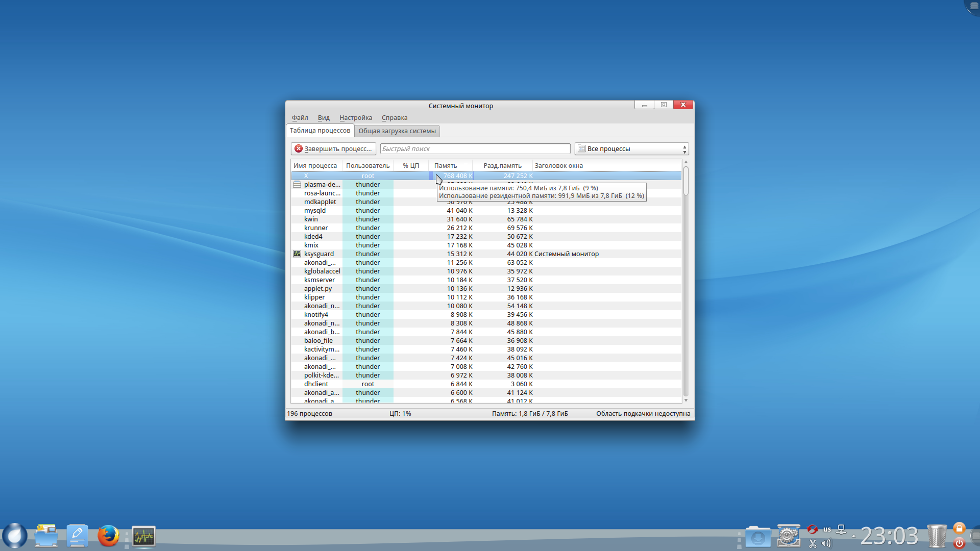Click the Quick search (Быстрый поиск) field
The width and height of the screenshot is (980, 551).
coord(475,148)
